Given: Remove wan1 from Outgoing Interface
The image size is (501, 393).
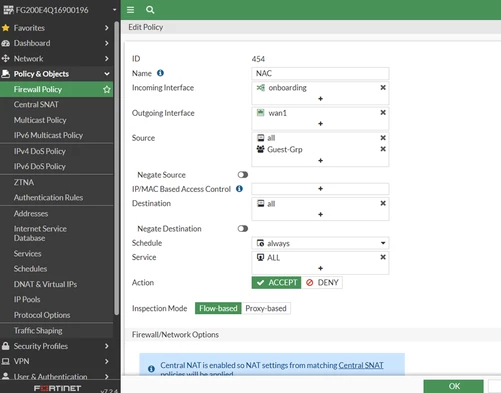Looking at the screenshot, I should 383,113.
